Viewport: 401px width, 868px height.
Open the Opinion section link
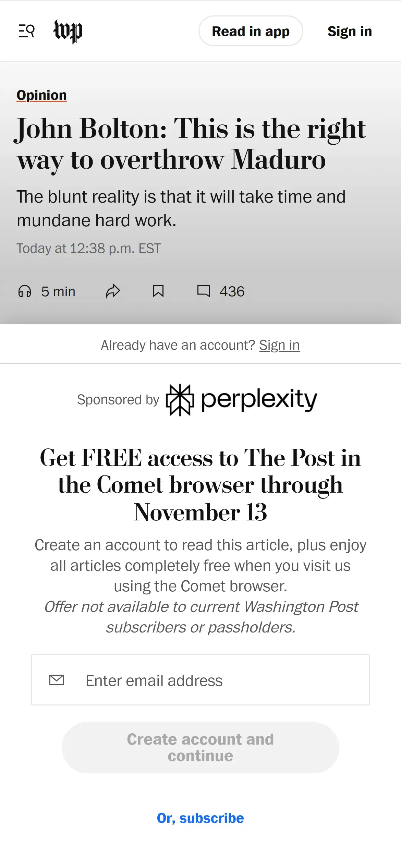[41, 95]
